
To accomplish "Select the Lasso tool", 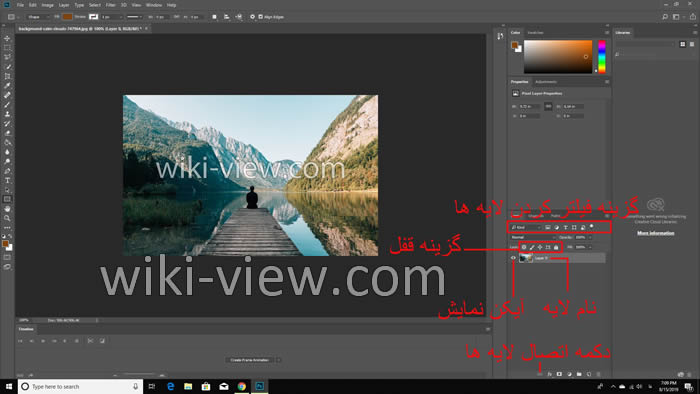I will click(7, 57).
